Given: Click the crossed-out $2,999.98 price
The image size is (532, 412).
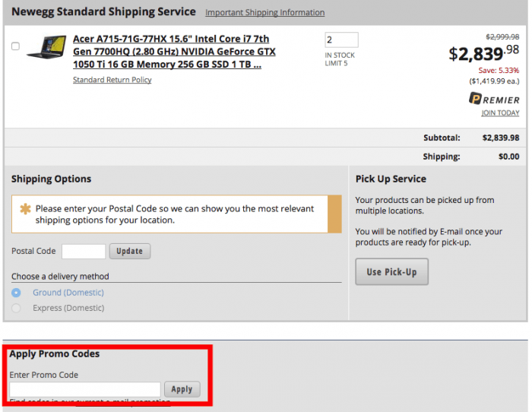Looking at the screenshot, I should coord(502,36).
